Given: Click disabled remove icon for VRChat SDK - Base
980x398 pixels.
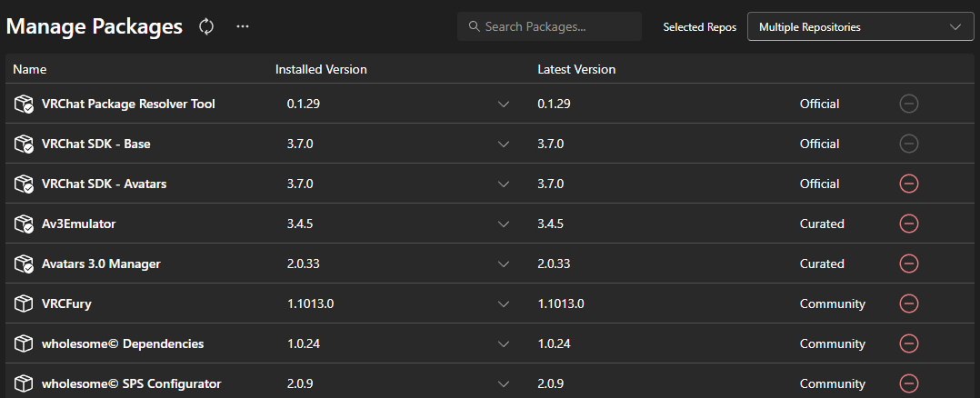Looking at the screenshot, I should 909,144.
